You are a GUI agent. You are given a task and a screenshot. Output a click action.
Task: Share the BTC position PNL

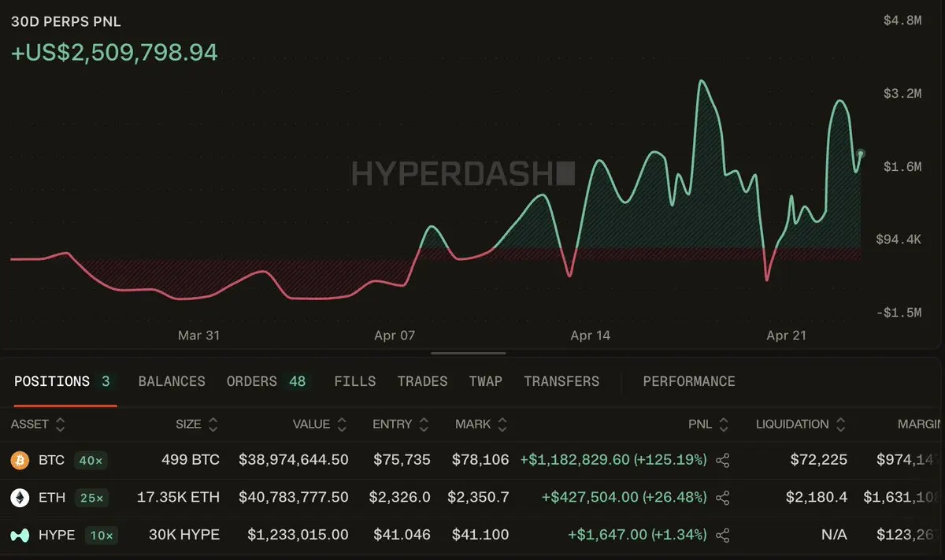pos(724,460)
